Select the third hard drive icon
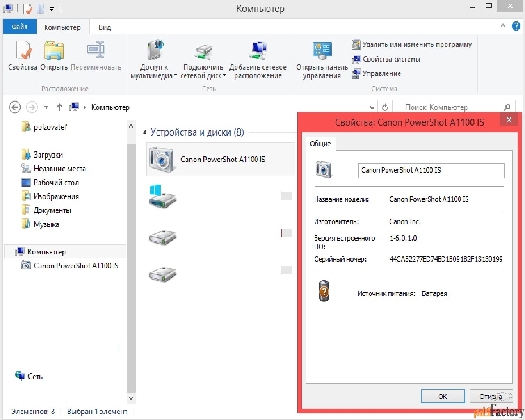 162,274
